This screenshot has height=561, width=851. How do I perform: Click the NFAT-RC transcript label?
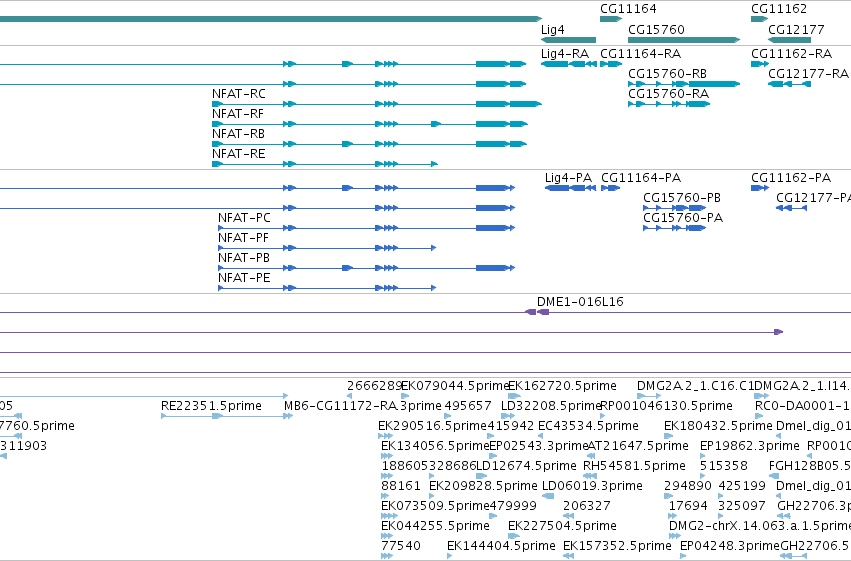[x=239, y=94]
